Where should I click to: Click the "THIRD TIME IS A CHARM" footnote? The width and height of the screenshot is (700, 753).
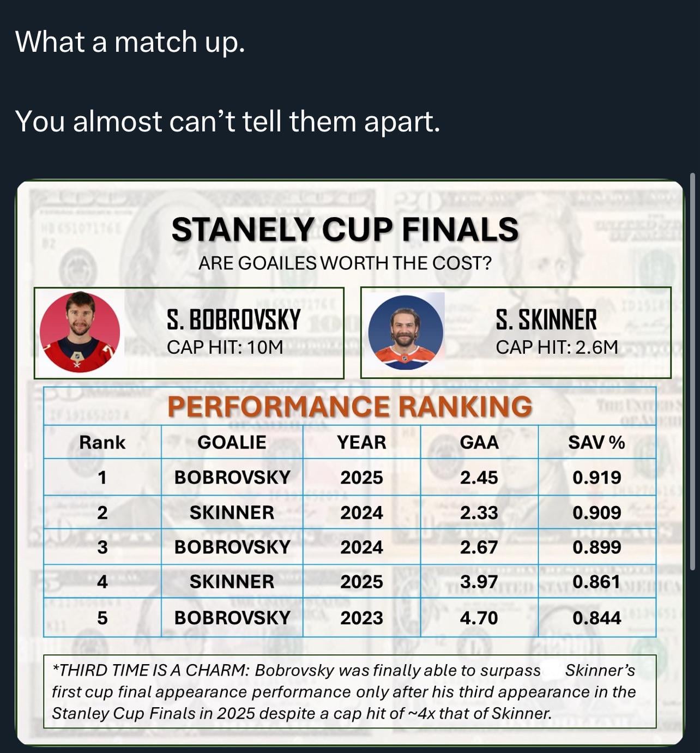349,691
